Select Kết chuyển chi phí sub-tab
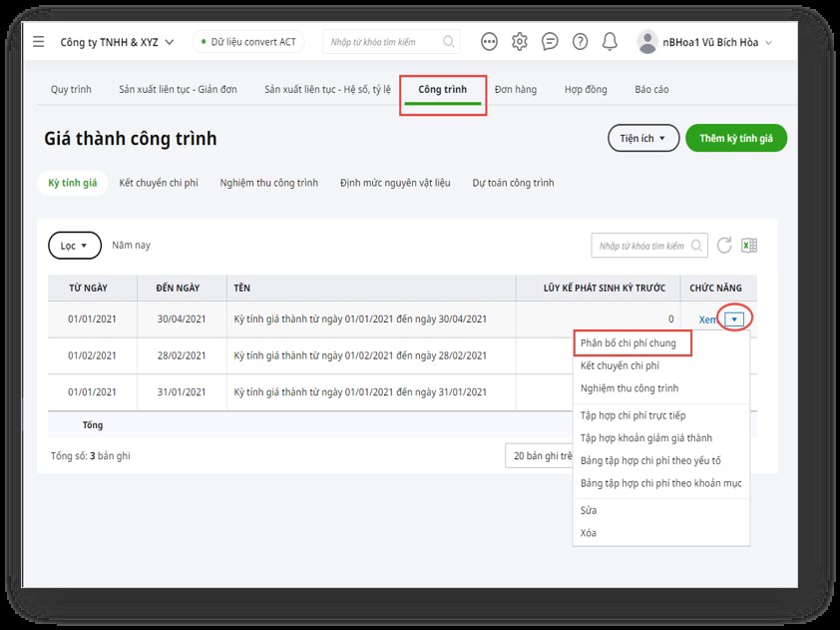The height and width of the screenshot is (630, 840). (x=159, y=183)
